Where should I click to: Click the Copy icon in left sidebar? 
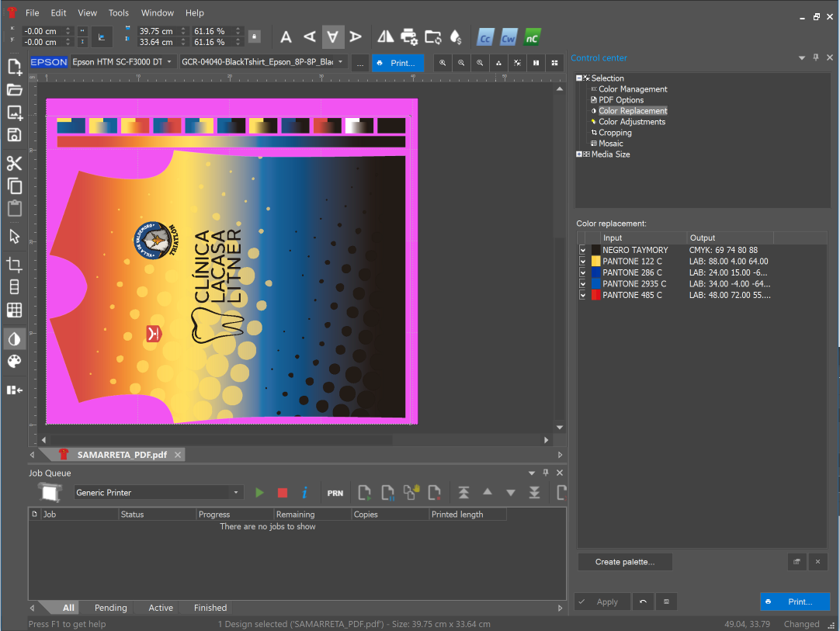(x=15, y=185)
